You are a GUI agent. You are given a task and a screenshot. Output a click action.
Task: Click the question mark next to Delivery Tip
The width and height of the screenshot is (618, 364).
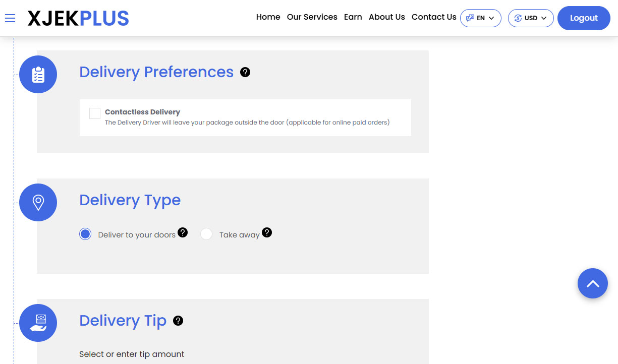coord(178,320)
